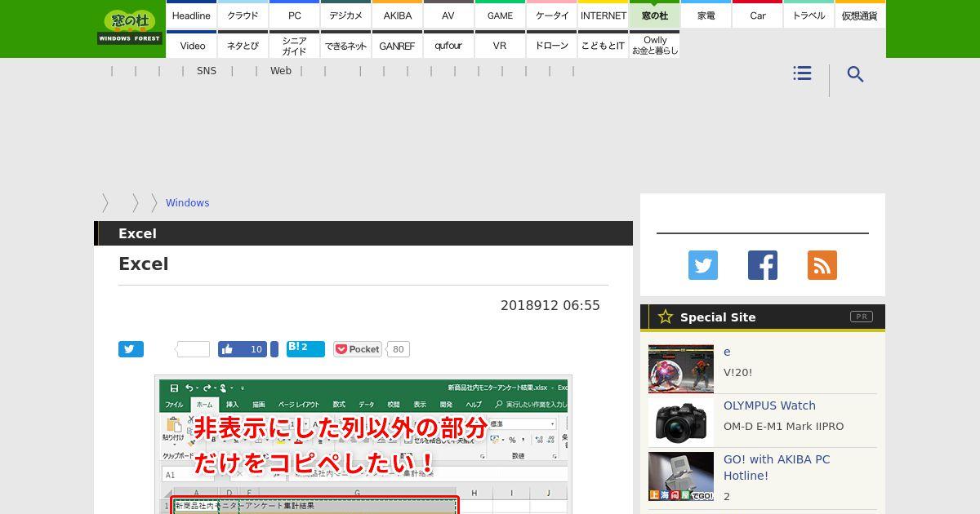The width and height of the screenshot is (980, 514).
Task: Open GO! with AKIBA PC Hotline! link
Action: 777,467
